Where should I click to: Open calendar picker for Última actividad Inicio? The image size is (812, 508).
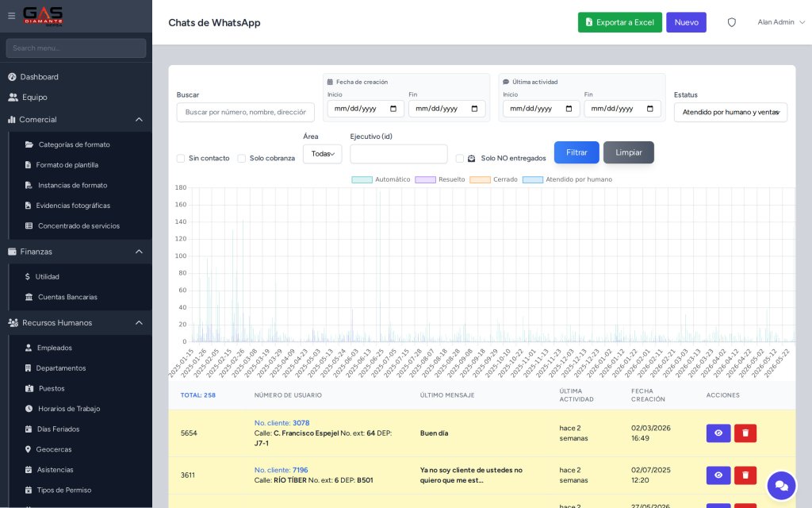coord(569,109)
